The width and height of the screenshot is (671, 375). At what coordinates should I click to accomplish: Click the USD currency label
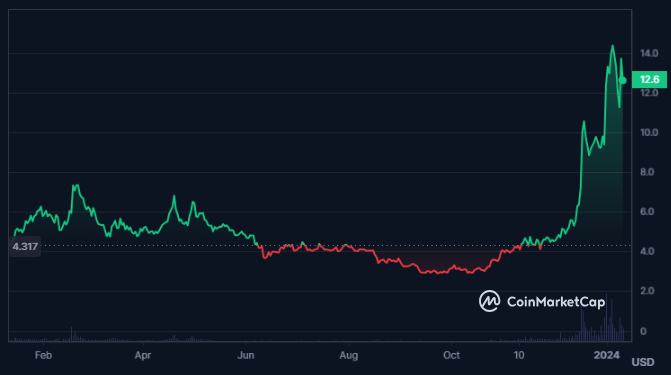pos(643,362)
